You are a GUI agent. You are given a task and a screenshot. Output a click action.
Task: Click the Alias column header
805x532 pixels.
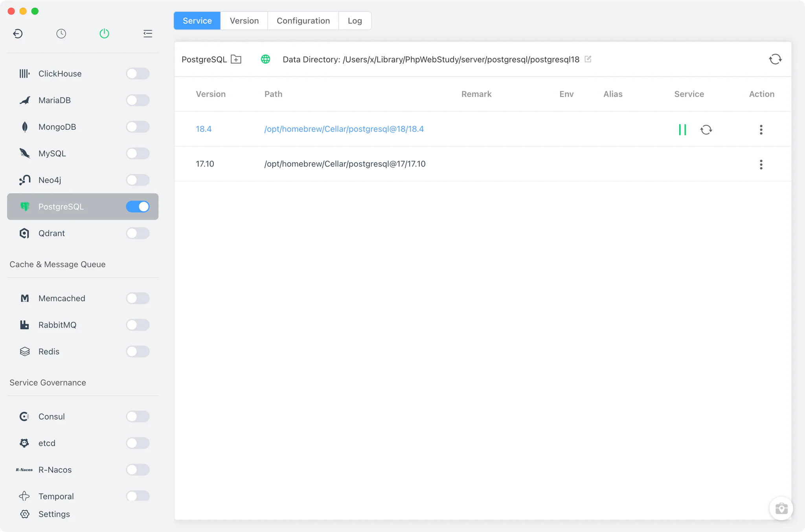(613, 94)
